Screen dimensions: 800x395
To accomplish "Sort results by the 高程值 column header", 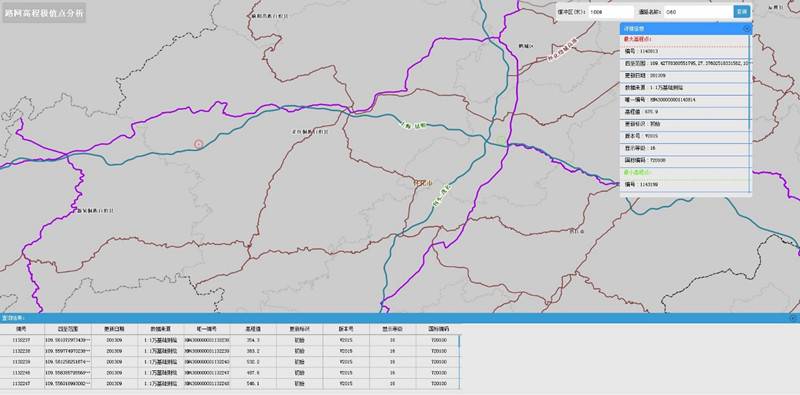I will click(x=253, y=329).
